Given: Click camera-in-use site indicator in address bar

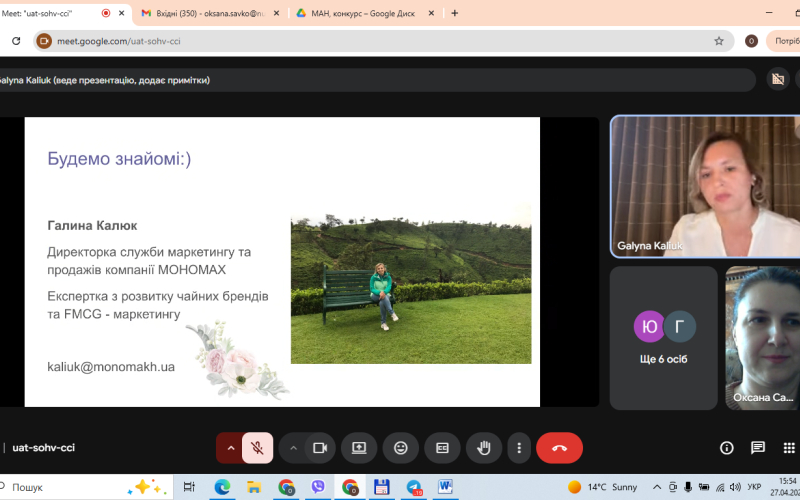Looking at the screenshot, I should [44, 41].
